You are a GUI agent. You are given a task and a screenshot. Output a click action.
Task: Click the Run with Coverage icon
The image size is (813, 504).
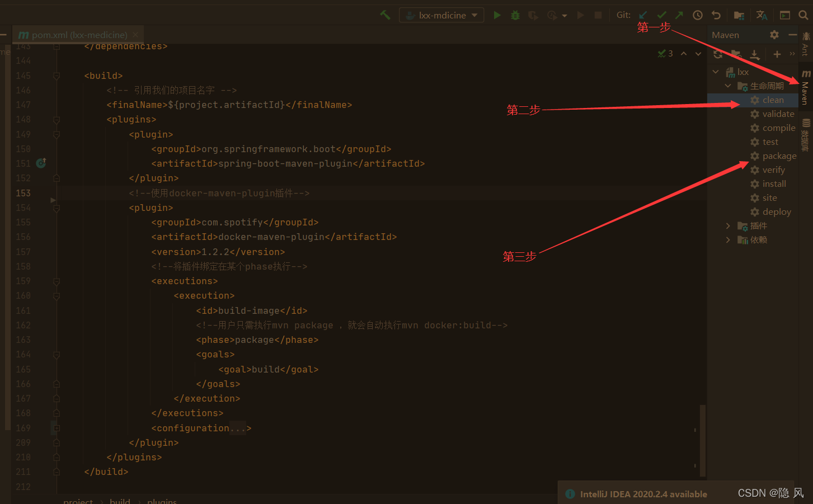pos(533,15)
